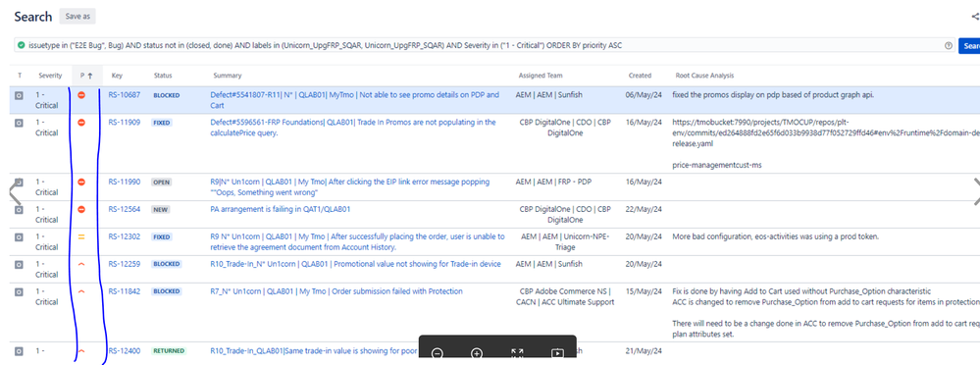Image resolution: width=980 pixels, height=365 pixels.
Task: Click high priority icon for RS-11842
Action: click(x=81, y=291)
